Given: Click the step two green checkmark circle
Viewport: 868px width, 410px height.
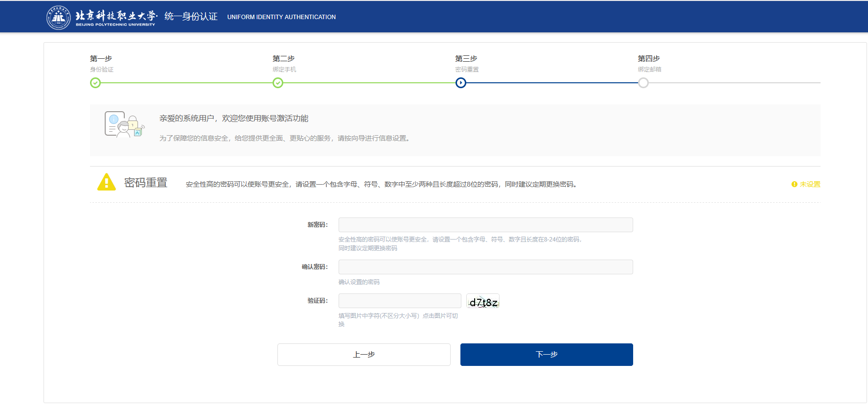Looking at the screenshot, I should pyautogui.click(x=278, y=83).
